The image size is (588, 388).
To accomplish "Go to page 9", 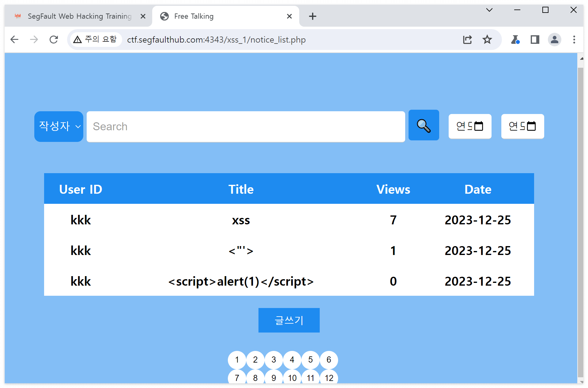I will (274, 377).
